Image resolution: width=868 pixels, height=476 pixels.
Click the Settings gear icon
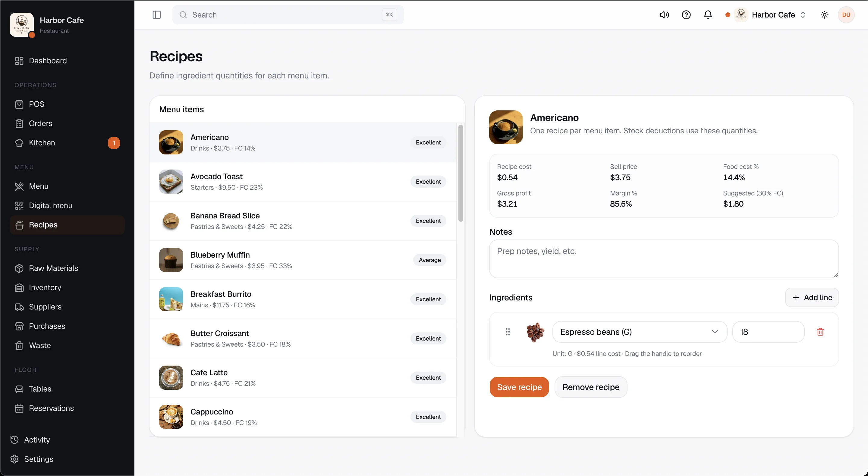click(14, 459)
